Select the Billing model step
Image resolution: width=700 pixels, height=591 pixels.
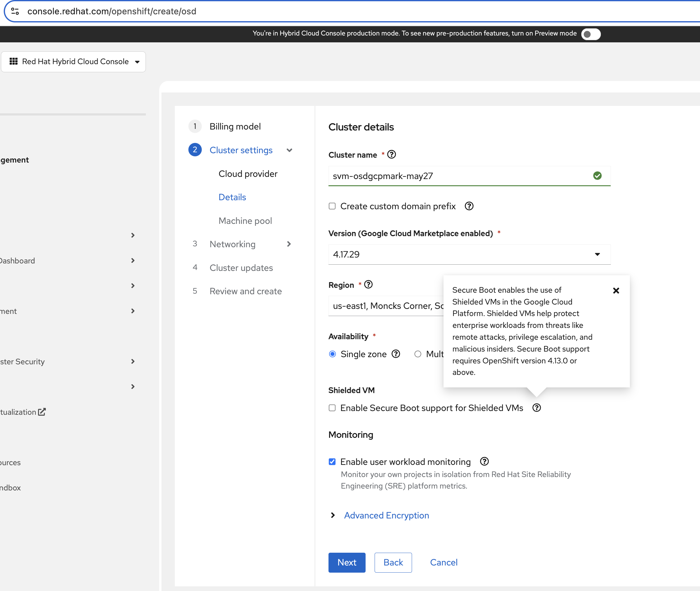coord(235,126)
